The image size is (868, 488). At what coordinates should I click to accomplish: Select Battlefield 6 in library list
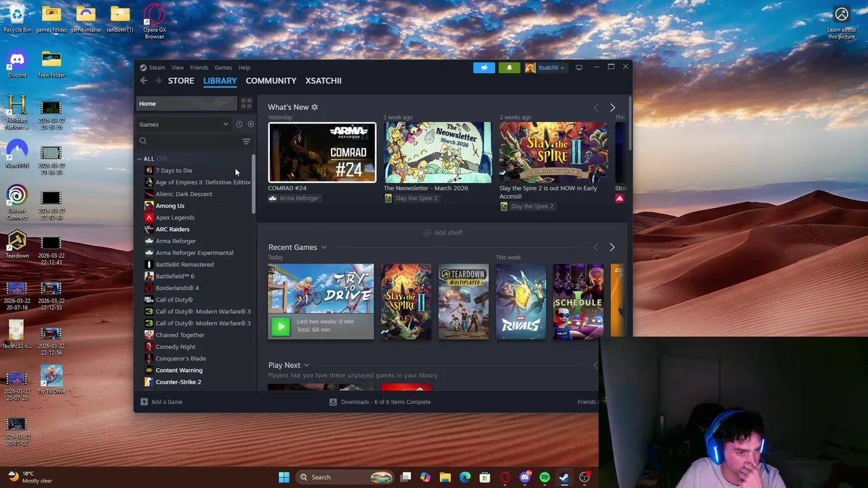175,277
